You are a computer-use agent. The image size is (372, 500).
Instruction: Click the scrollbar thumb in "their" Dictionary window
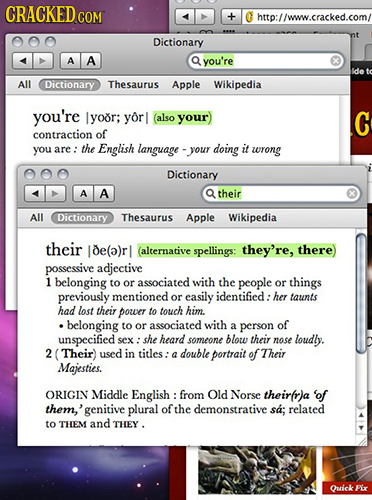pyautogui.click(x=361, y=293)
